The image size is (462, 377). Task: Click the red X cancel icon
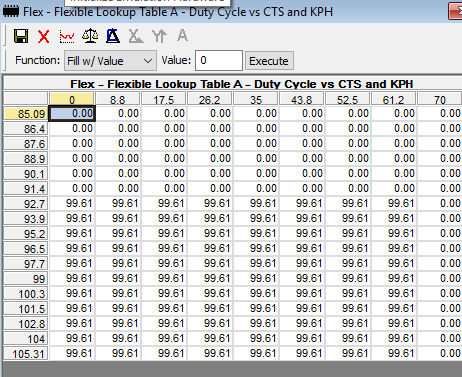coord(44,36)
